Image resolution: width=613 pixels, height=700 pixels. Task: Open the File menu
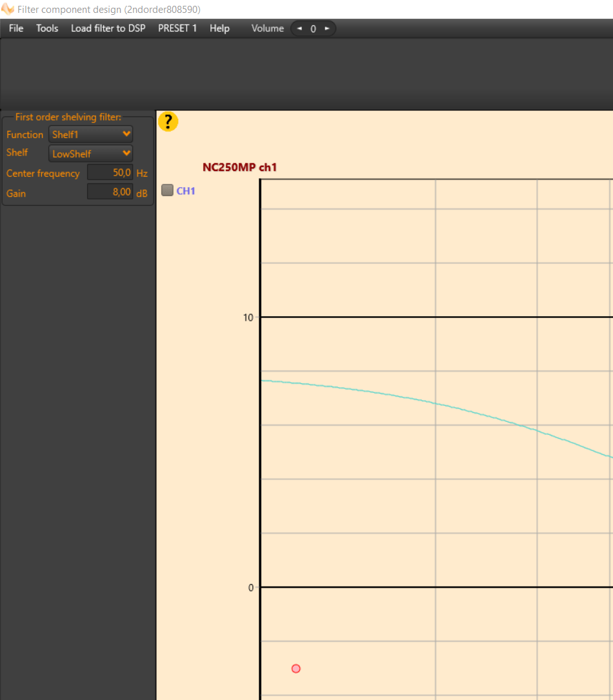(16, 28)
